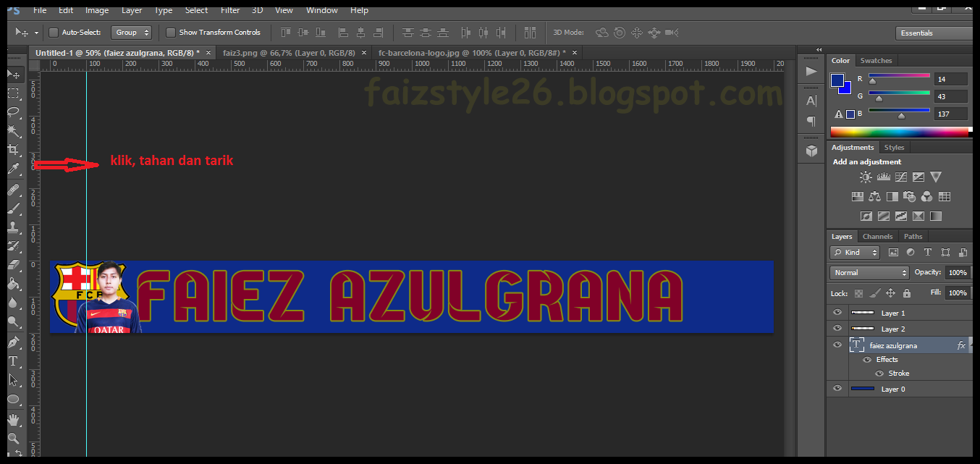Add a Vibrance adjustment
The height and width of the screenshot is (464, 980).
pos(936,177)
